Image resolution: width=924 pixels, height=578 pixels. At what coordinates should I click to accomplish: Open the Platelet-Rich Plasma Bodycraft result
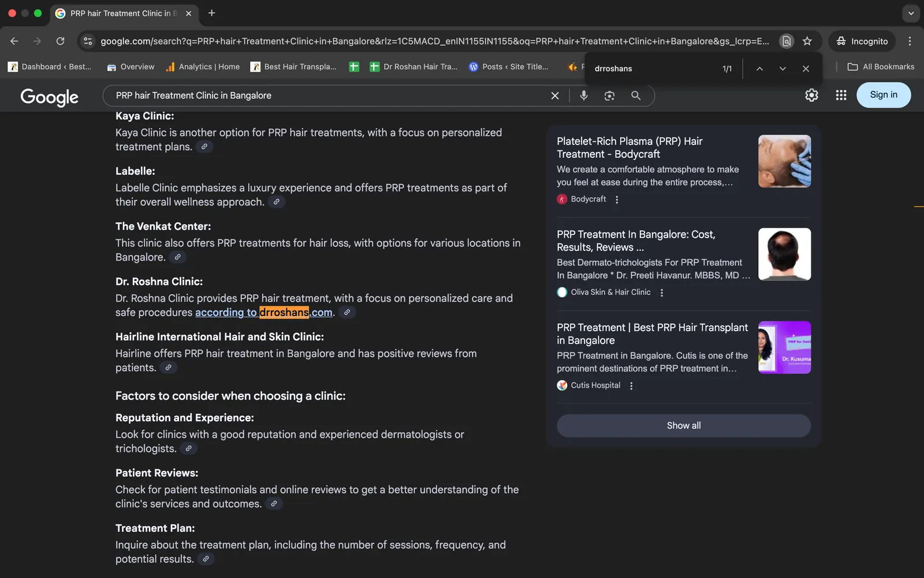[629, 147]
